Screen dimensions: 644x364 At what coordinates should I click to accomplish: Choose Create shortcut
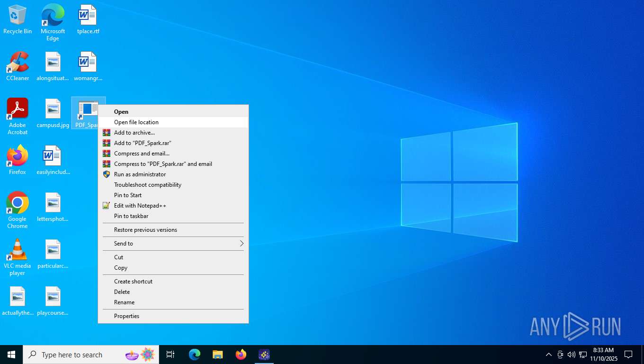point(173,282)
